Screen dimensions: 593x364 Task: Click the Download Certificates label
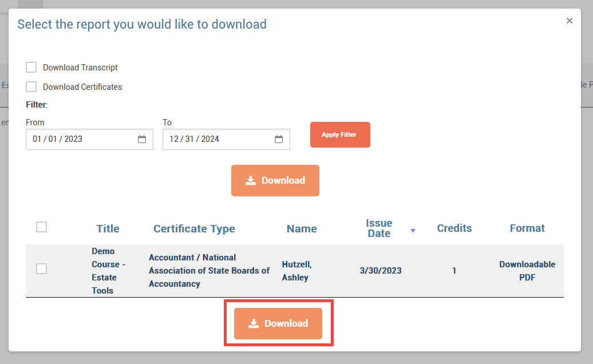pyautogui.click(x=82, y=87)
